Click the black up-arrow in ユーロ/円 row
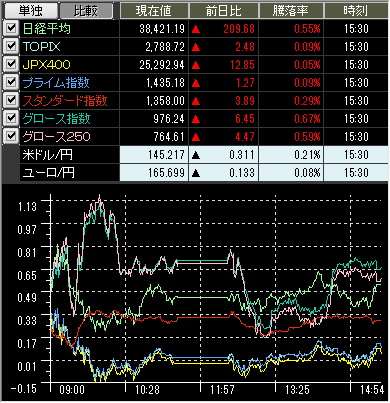The image size is (390, 403). (x=196, y=173)
